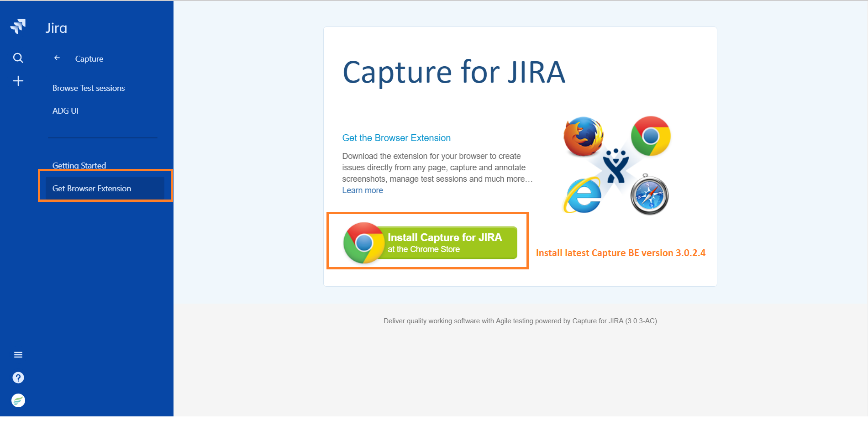Click the Get the Browser Extension heading link

point(396,138)
